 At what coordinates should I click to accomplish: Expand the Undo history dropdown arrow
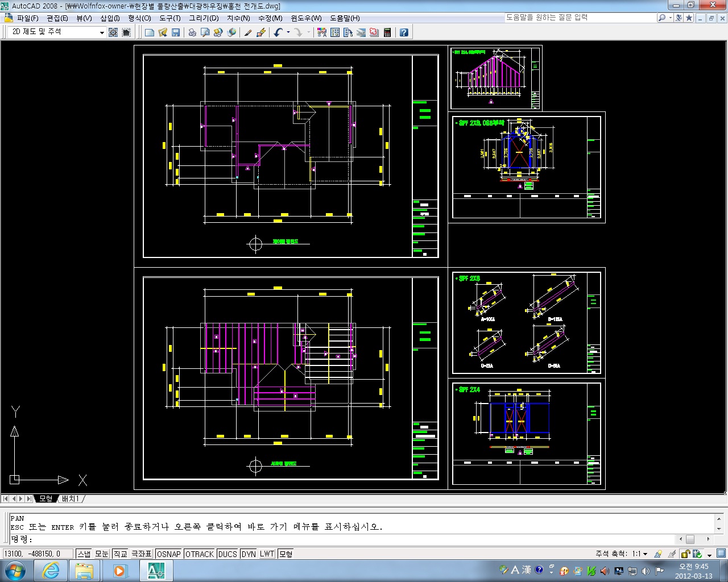tap(288, 32)
